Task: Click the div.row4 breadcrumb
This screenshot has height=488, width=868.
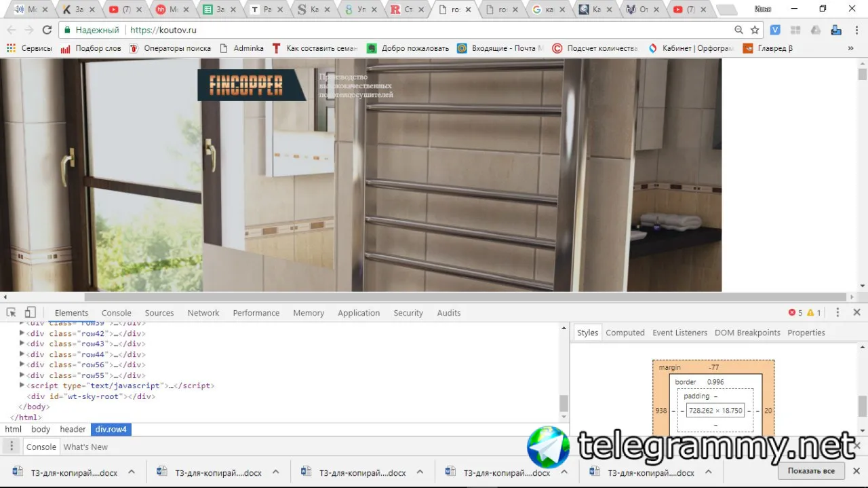Action: [111, 429]
